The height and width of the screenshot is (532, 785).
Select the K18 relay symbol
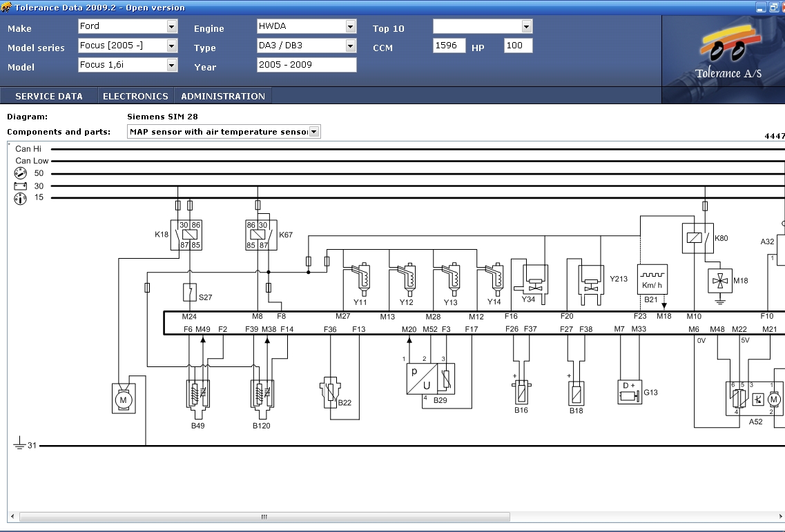point(186,235)
